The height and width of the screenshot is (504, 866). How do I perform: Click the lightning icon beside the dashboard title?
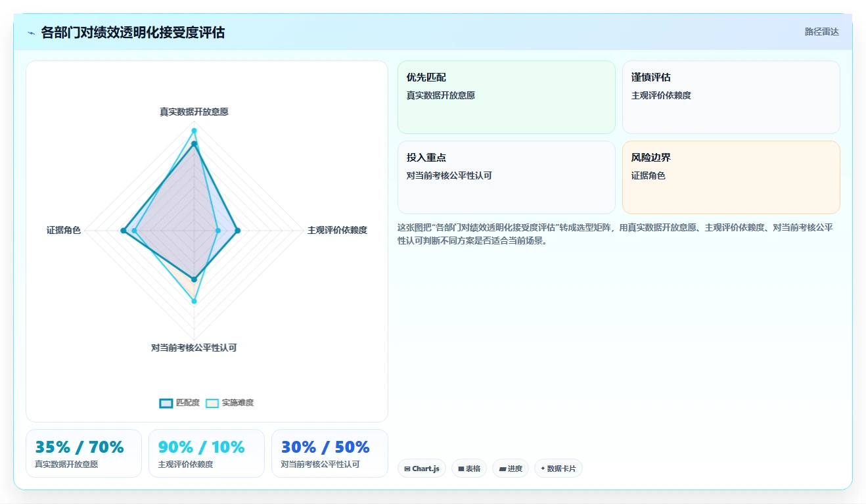pyautogui.click(x=31, y=33)
